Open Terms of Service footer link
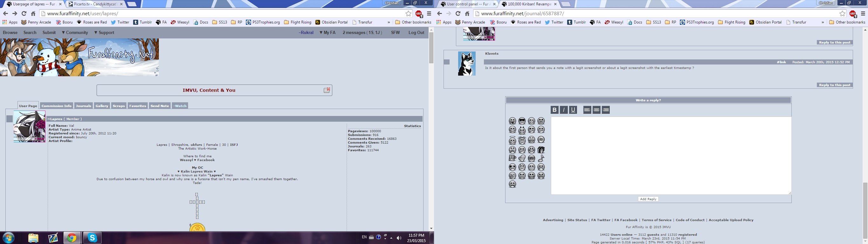The height and width of the screenshot is (244, 868). 656,220
